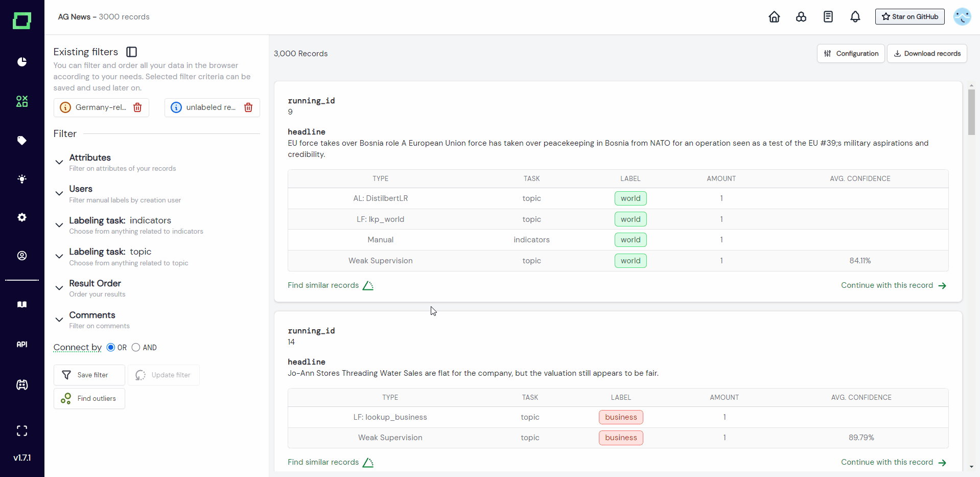Click the Find outliers button

pyautogui.click(x=89, y=399)
